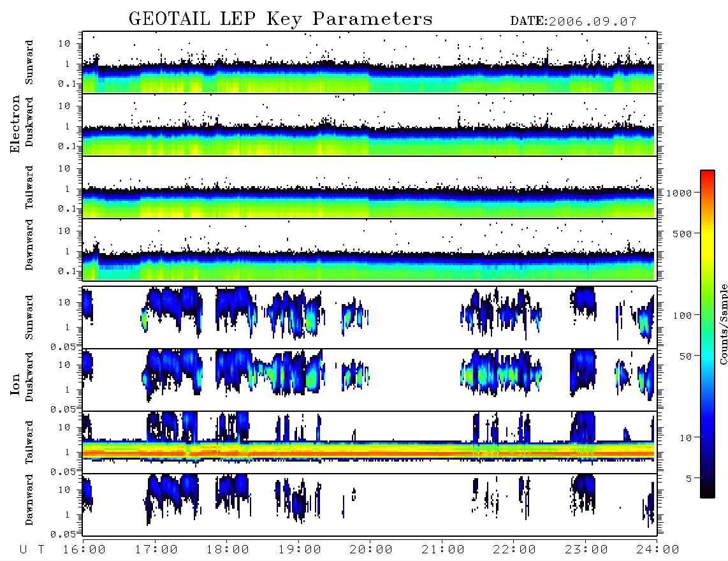Click the "16:00" time tick label

pyautogui.click(x=85, y=550)
